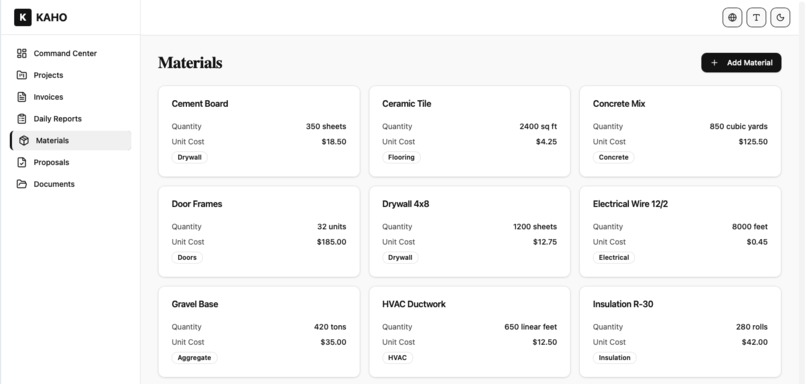Click the Projects folder icon
The width and height of the screenshot is (806, 384).
click(22, 75)
